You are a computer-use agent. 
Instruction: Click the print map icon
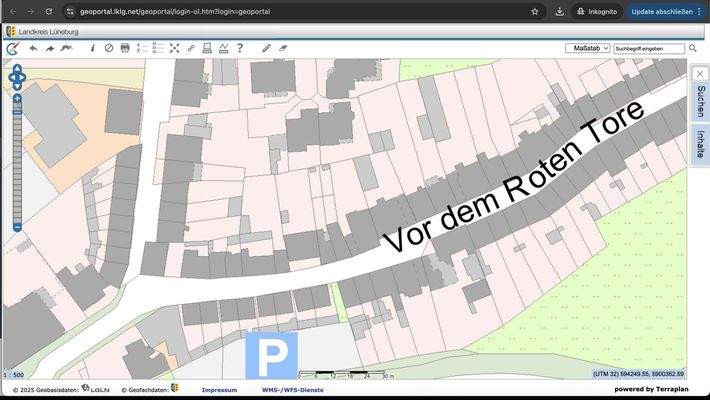point(125,48)
